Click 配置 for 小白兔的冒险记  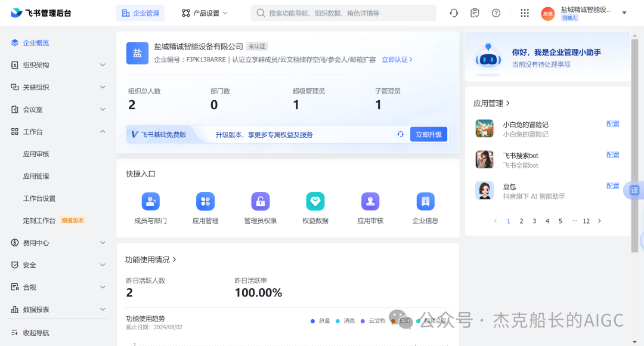pos(613,123)
